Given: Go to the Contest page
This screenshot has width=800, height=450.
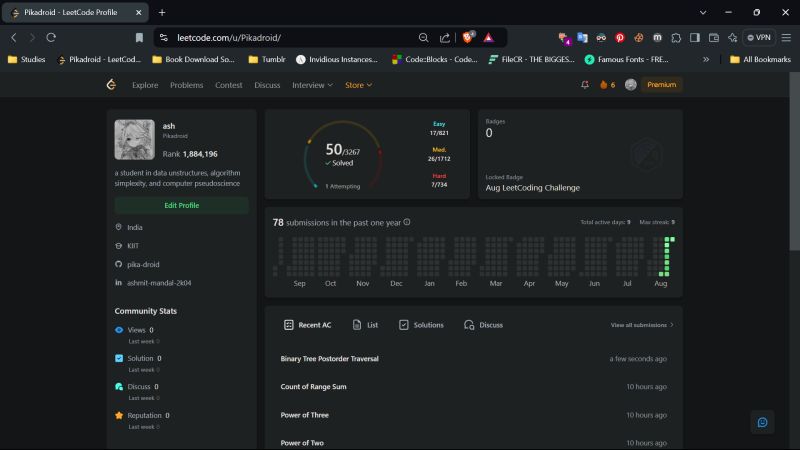Looking at the screenshot, I should pyautogui.click(x=229, y=85).
